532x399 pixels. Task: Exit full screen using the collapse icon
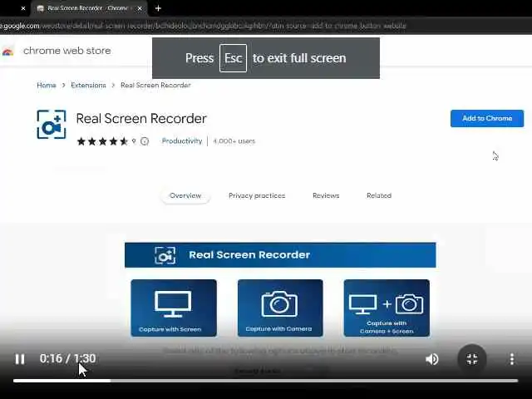(472, 359)
